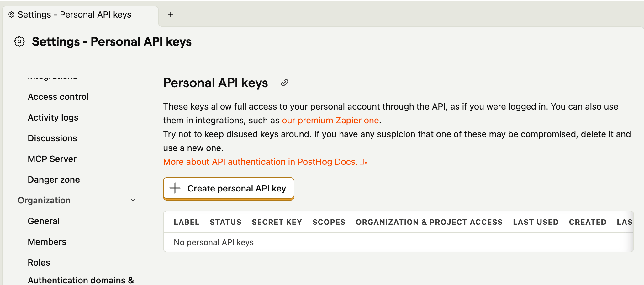The width and height of the screenshot is (644, 285).
Task: Click the external link icon after PostHog Docs
Action: 363,162
